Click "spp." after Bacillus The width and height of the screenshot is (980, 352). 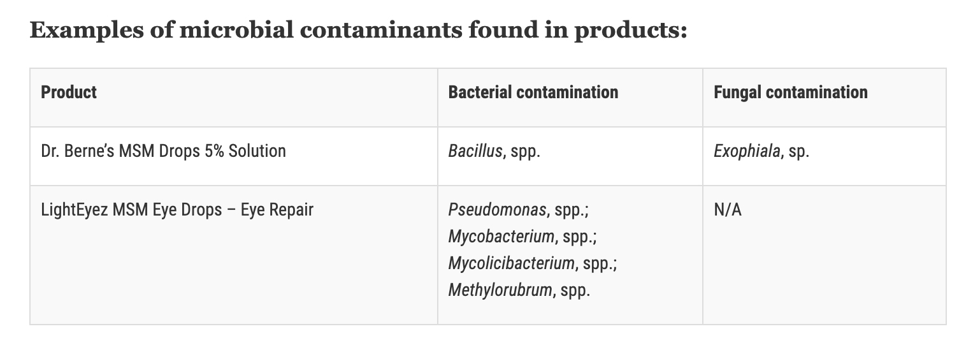(526, 153)
